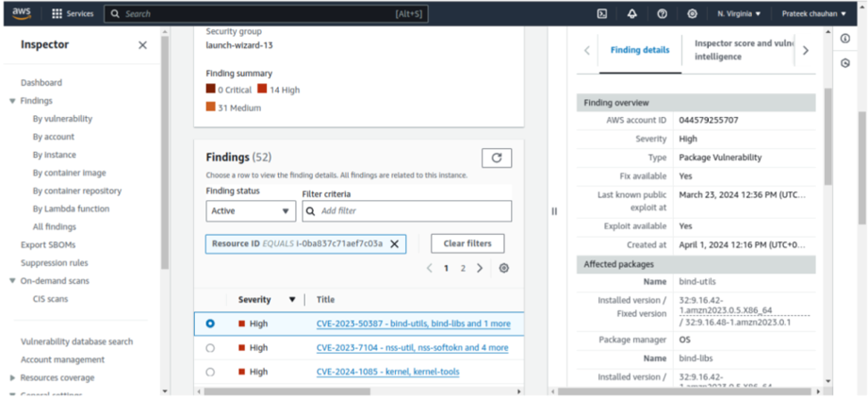Open By account findings view
Screen dimensions: 868x399
pos(53,137)
